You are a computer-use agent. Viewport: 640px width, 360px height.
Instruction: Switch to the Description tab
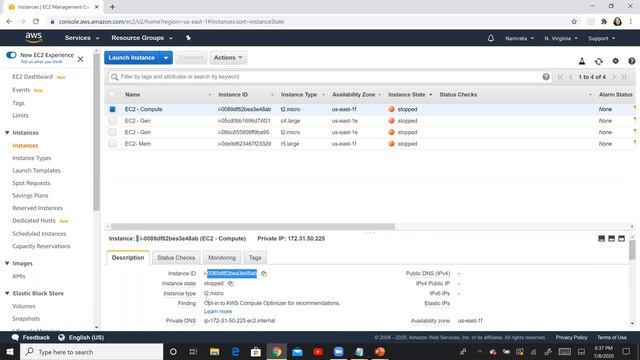coord(128,258)
